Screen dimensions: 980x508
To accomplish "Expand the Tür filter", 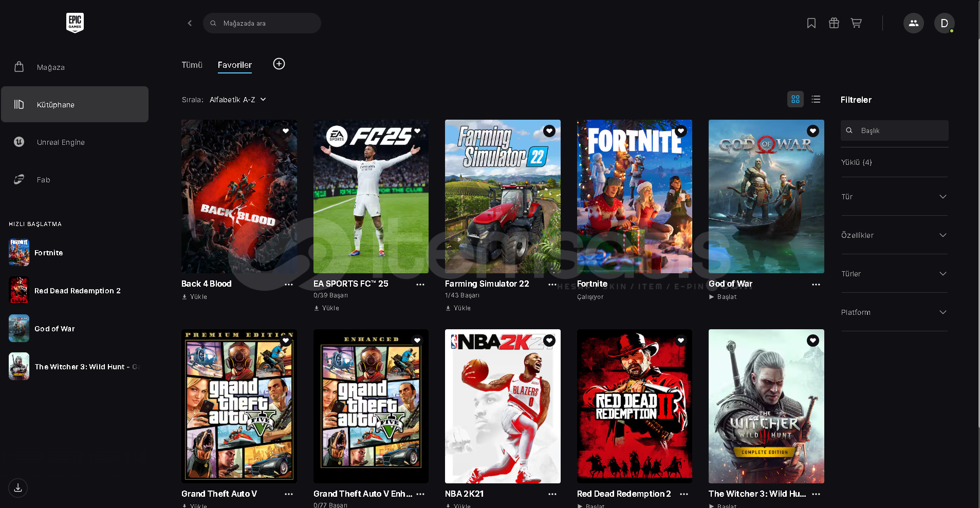I will point(894,197).
